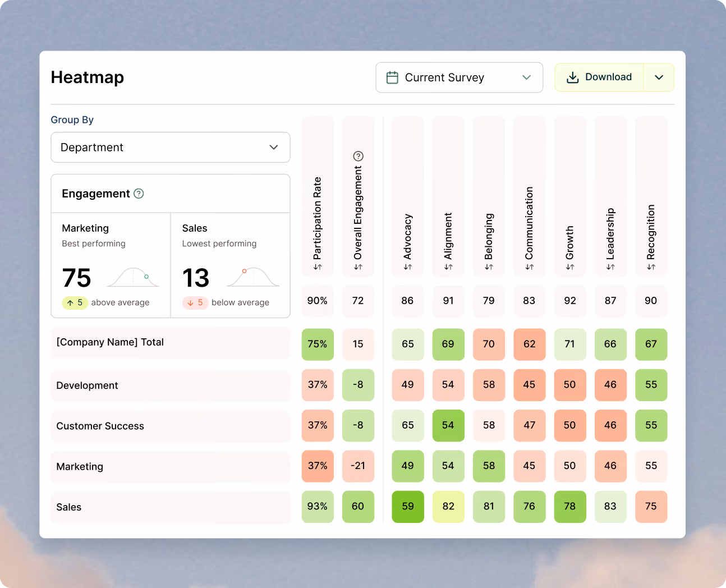
Task: Click the Sales lowest performing card
Action: click(231, 265)
